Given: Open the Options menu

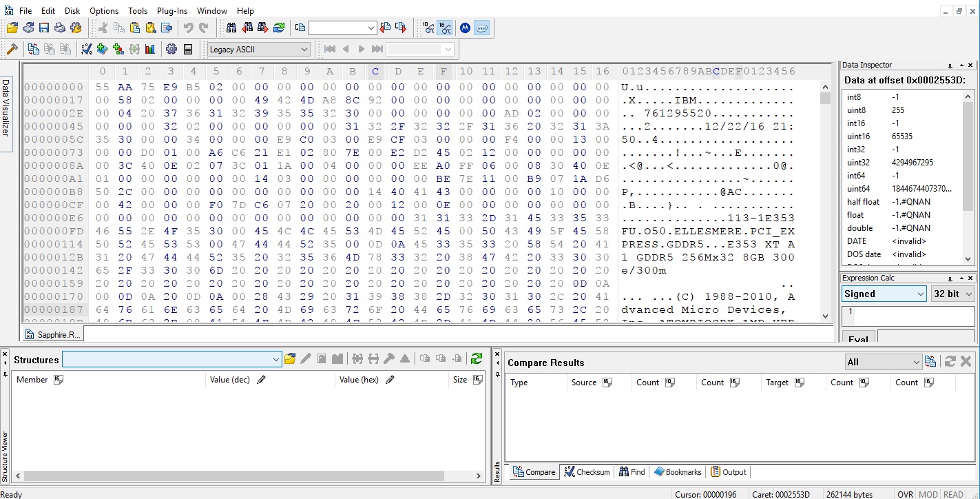Looking at the screenshot, I should pos(104,11).
